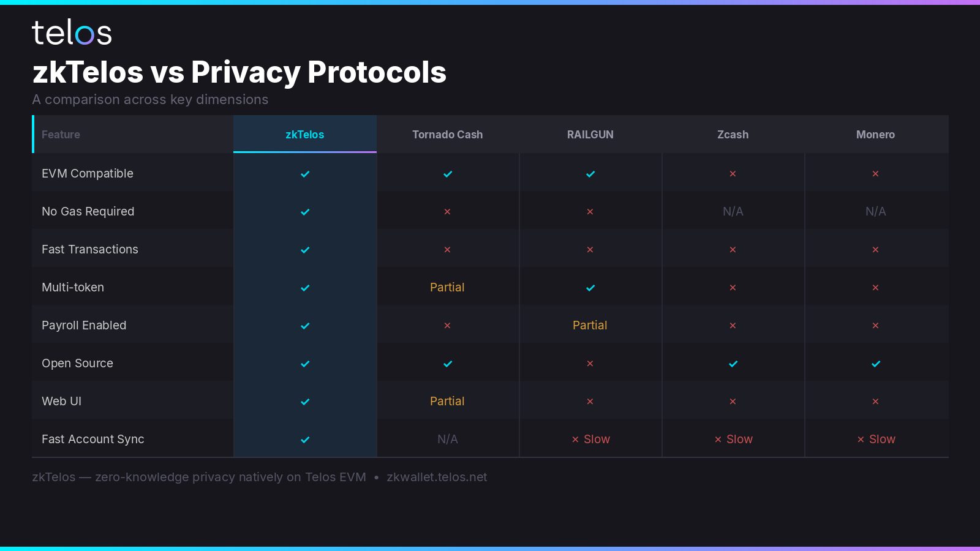Open the zkwallet.telos.net link
The width and height of the screenshot is (980, 551).
click(437, 477)
